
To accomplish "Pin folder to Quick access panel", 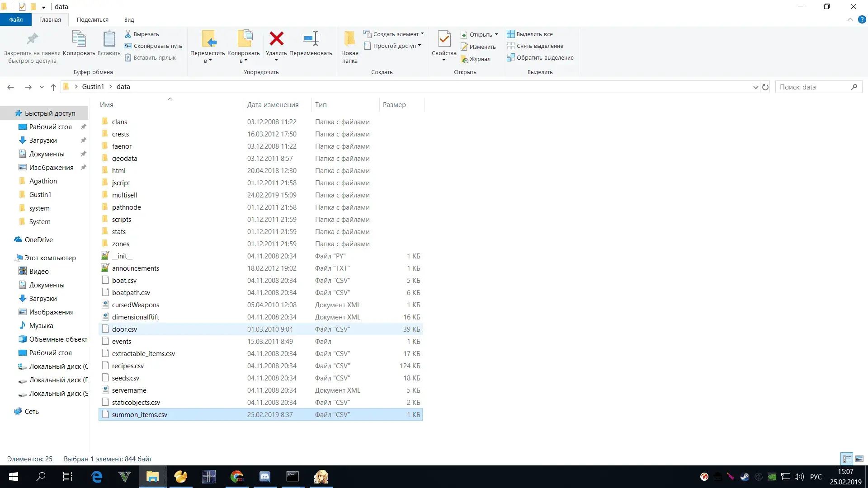I will 32,47.
